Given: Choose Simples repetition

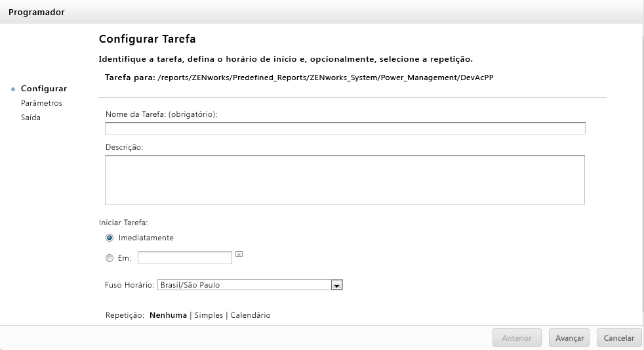Looking at the screenshot, I should 209,315.
